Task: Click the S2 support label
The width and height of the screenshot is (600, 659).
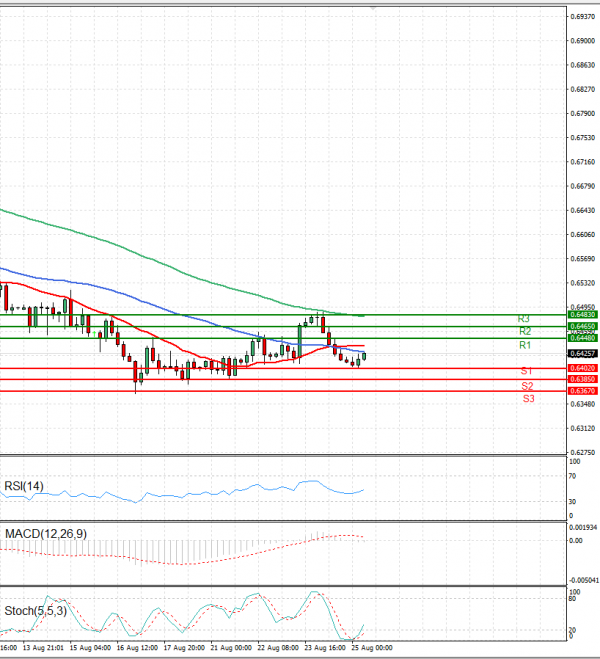Action: point(527,386)
